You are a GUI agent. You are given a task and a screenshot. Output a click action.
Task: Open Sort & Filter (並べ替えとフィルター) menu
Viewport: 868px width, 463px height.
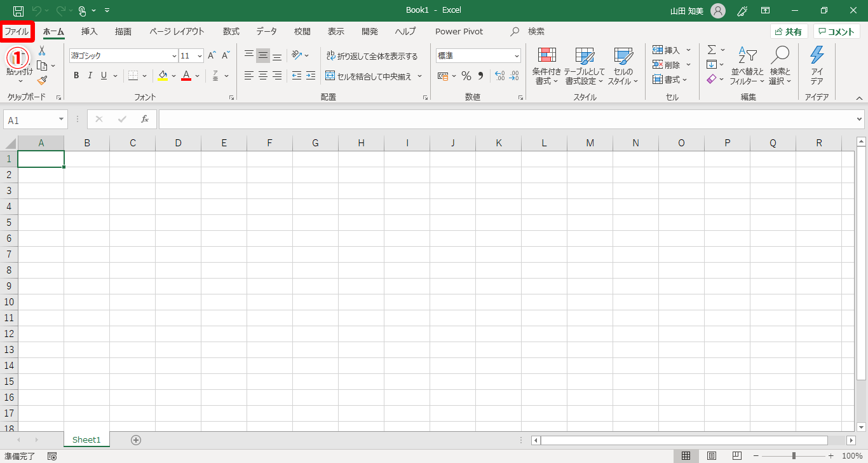[x=747, y=66]
